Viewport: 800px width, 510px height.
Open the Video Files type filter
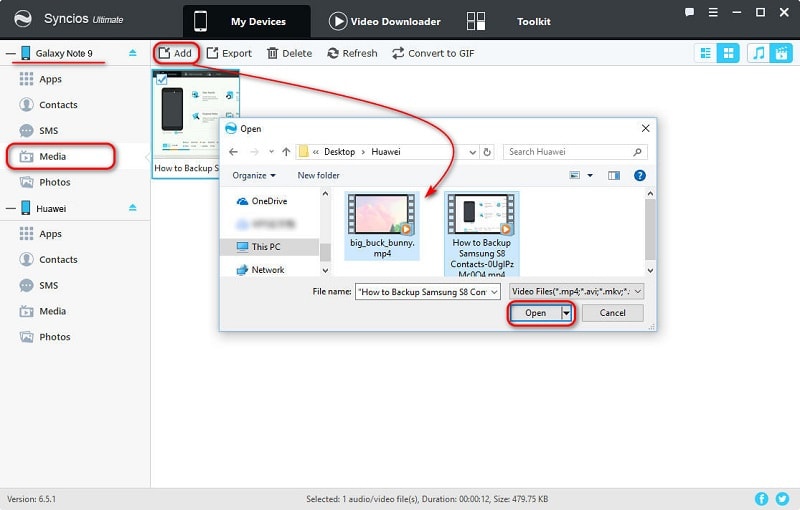click(x=577, y=292)
